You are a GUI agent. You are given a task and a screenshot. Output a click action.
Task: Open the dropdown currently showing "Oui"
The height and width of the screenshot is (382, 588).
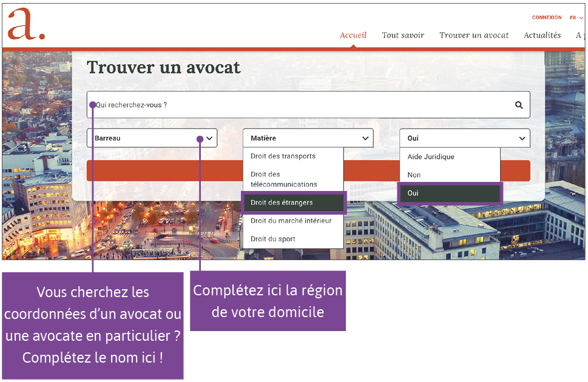click(464, 138)
